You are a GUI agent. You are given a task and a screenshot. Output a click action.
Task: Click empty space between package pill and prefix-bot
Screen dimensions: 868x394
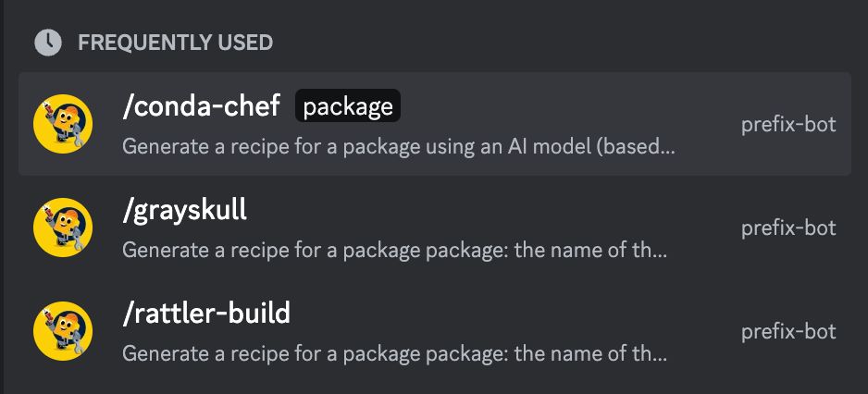570,105
